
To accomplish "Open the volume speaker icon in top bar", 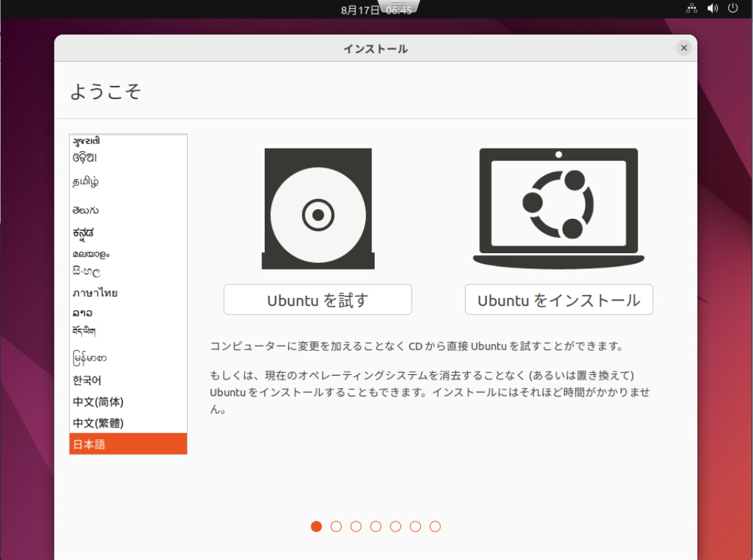I will point(712,8).
